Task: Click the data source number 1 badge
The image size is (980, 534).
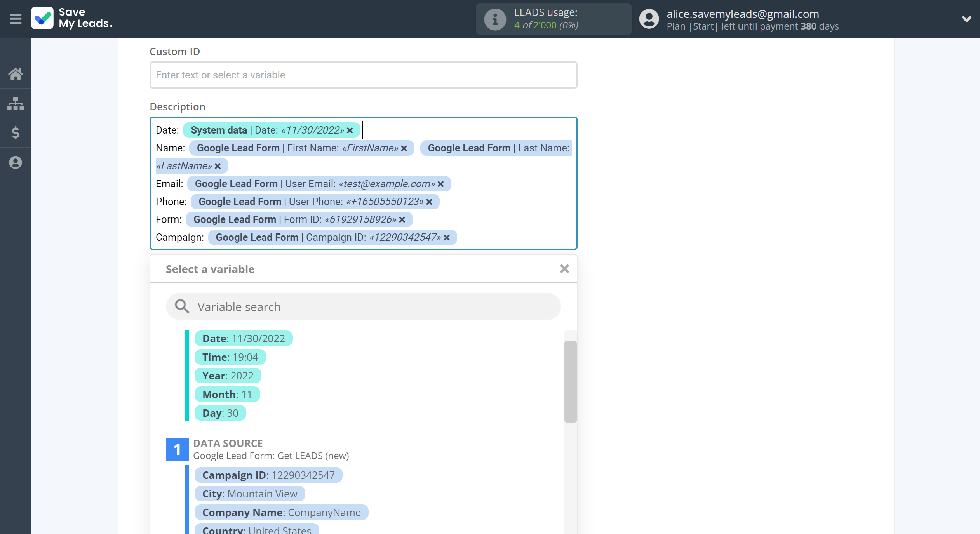Action: click(x=177, y=449)
